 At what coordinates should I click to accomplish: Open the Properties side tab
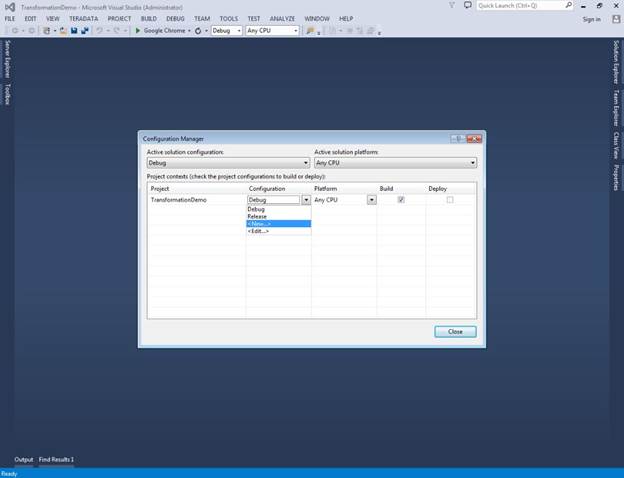point(616,178)
